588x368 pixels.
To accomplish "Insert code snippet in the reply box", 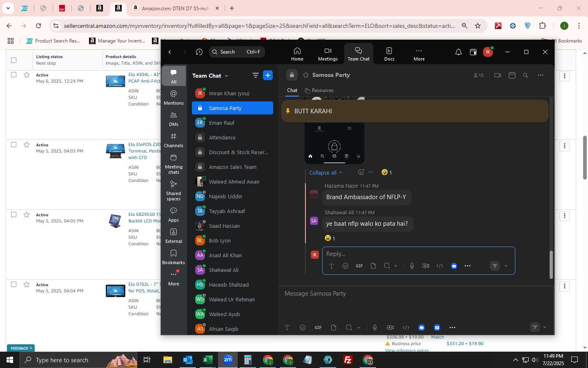I will 440,266.
